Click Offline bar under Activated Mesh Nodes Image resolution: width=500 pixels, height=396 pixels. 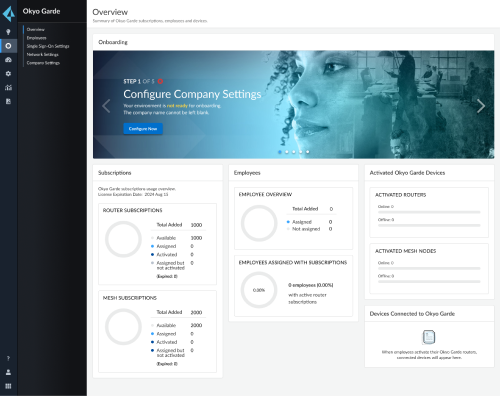pos(429,282)
